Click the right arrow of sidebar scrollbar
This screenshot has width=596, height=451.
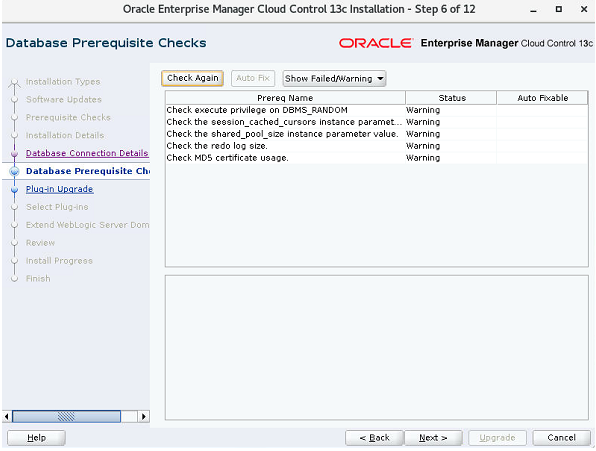point(143,416)
